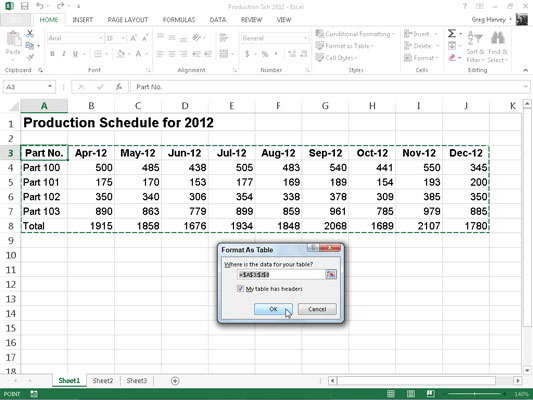Open the Sort & Filter tool
This screenshot has width=533, height=400.
click(475, 47)
